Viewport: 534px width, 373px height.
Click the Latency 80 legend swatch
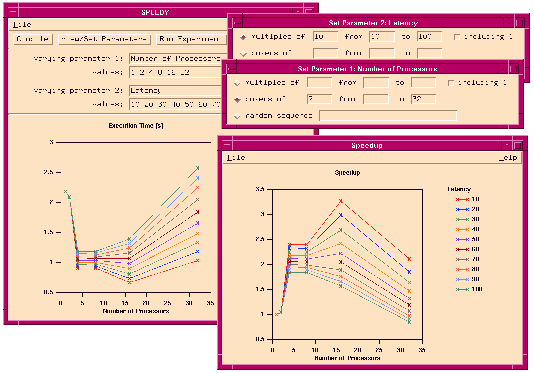[463, 269]
